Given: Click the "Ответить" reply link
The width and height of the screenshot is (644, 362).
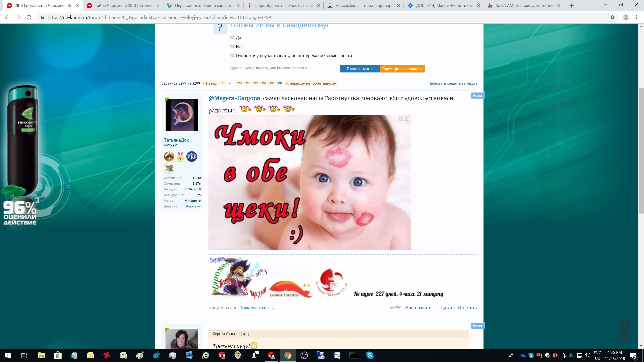Looking at the screenshot, I should (x=467, y=308).
